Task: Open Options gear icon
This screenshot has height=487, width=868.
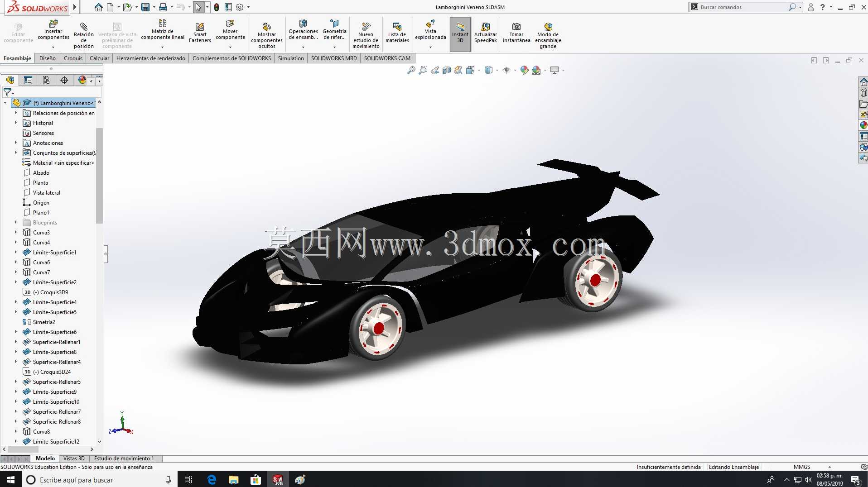Action: 240,7
